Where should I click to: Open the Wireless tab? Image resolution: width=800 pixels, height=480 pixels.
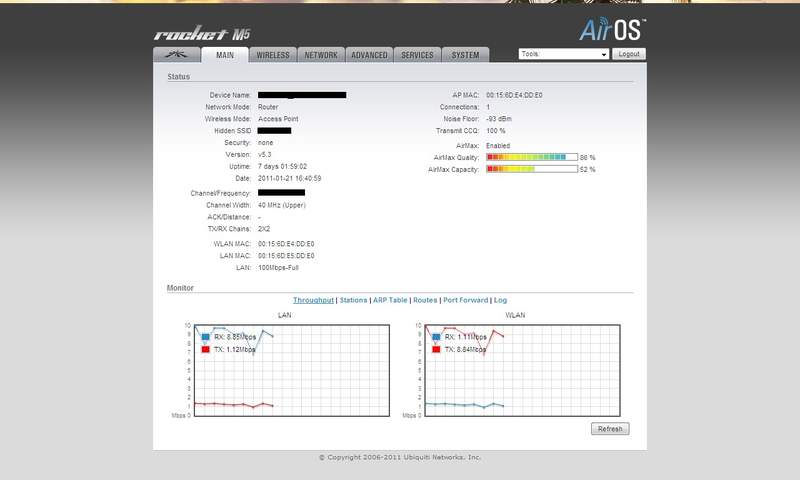point(273,55)
